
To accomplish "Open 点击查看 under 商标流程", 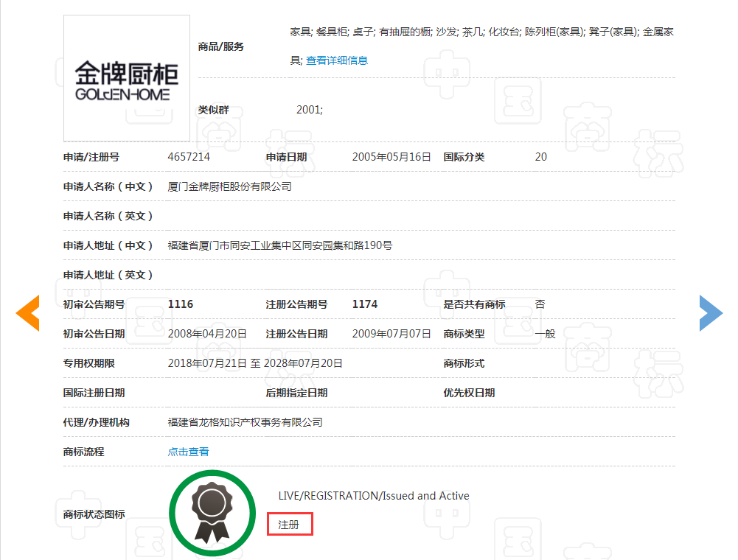I will click(187, 451).
